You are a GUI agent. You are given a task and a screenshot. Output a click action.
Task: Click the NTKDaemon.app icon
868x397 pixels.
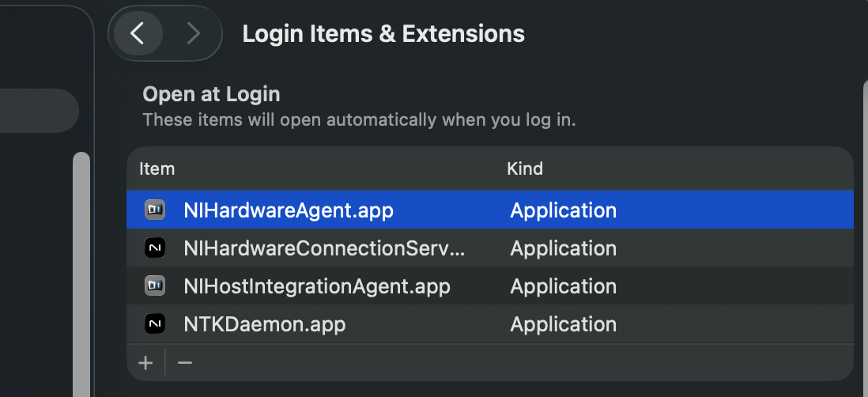(155, 324)
